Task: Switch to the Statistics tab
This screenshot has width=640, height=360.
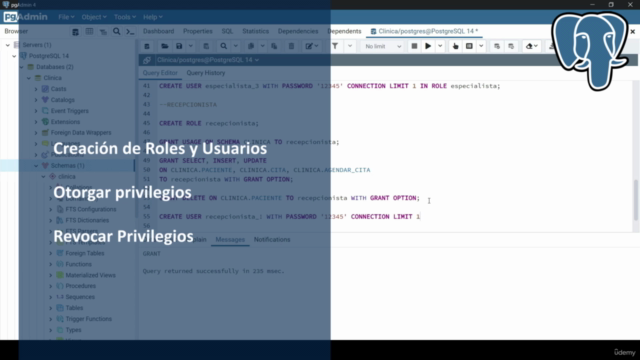Action: pyautogui.click(x=256, y=31)
